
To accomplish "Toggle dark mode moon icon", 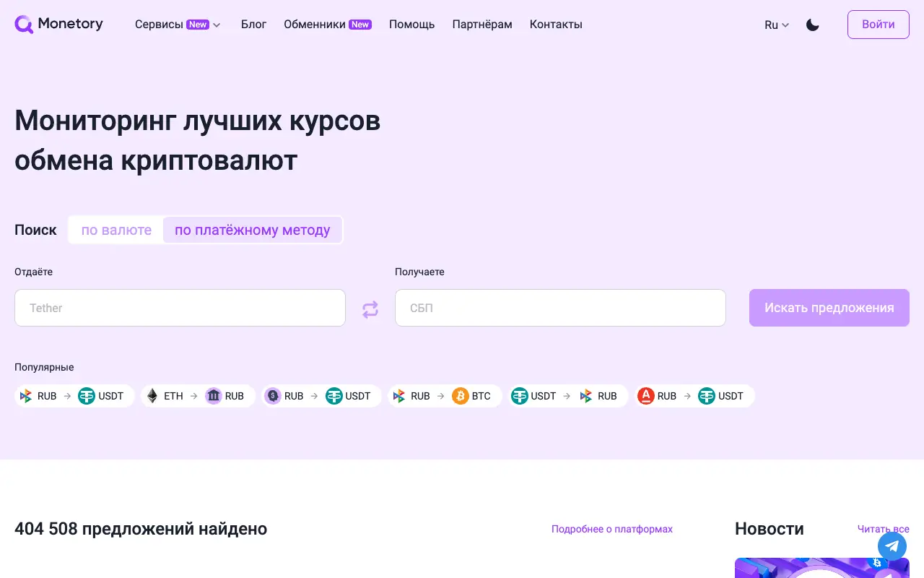I will click(813, 25).
